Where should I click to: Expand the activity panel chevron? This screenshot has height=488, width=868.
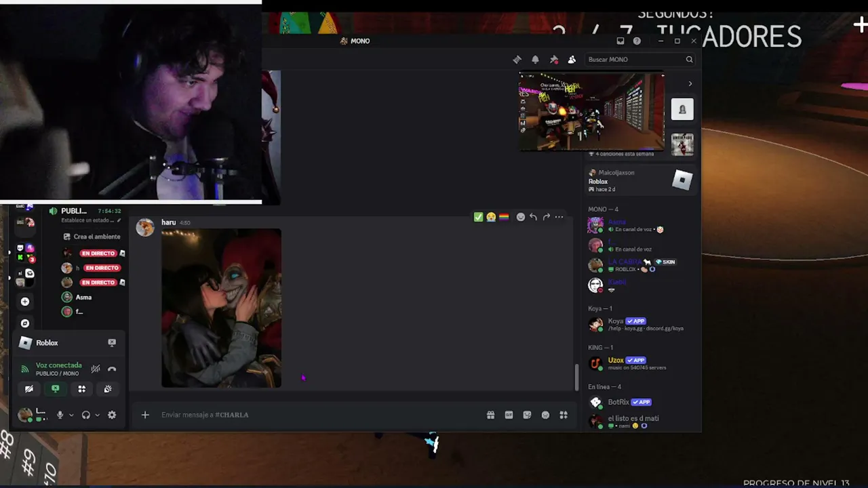pyautogui.click(x=690, y=84)
